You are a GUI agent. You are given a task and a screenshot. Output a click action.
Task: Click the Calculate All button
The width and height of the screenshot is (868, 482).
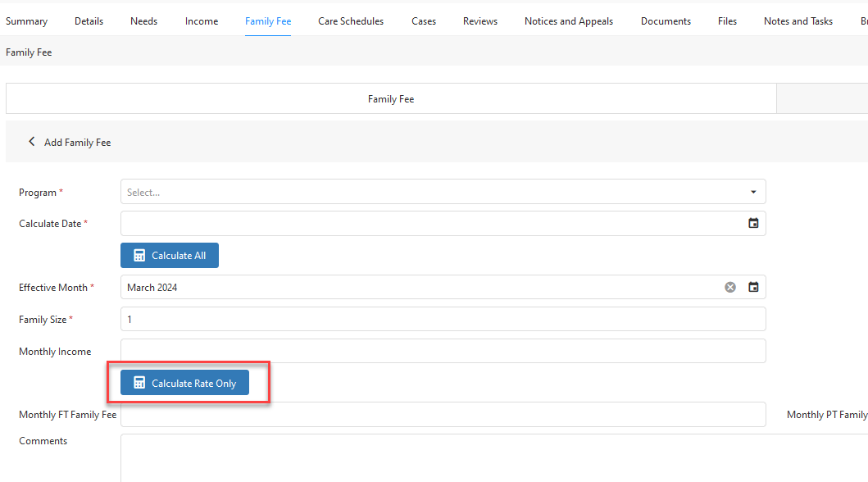point(170,255)
